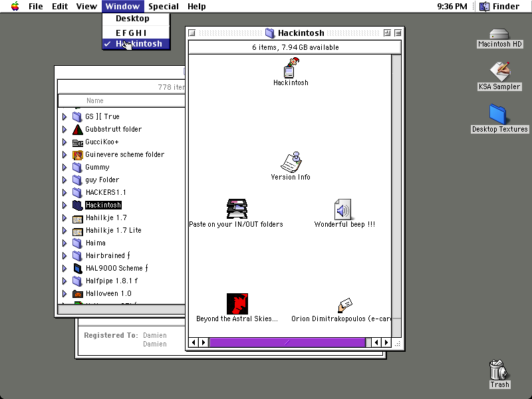Select the Macintosh HD drive icon

tap(499, 35)
